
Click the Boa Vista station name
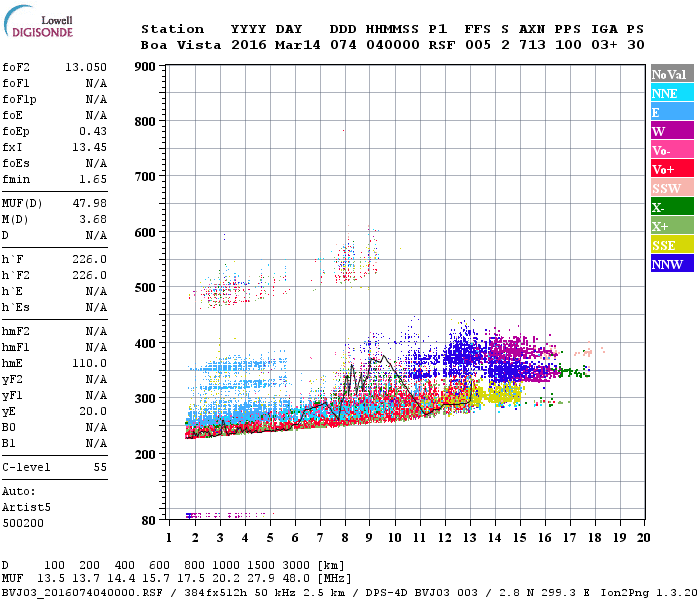tap(181, 45)
